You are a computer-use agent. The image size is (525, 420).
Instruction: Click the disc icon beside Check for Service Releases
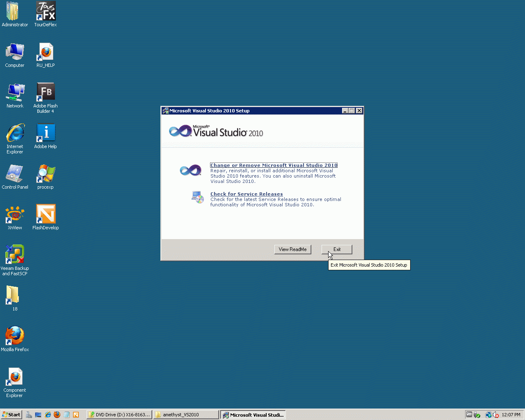(198, 197)
